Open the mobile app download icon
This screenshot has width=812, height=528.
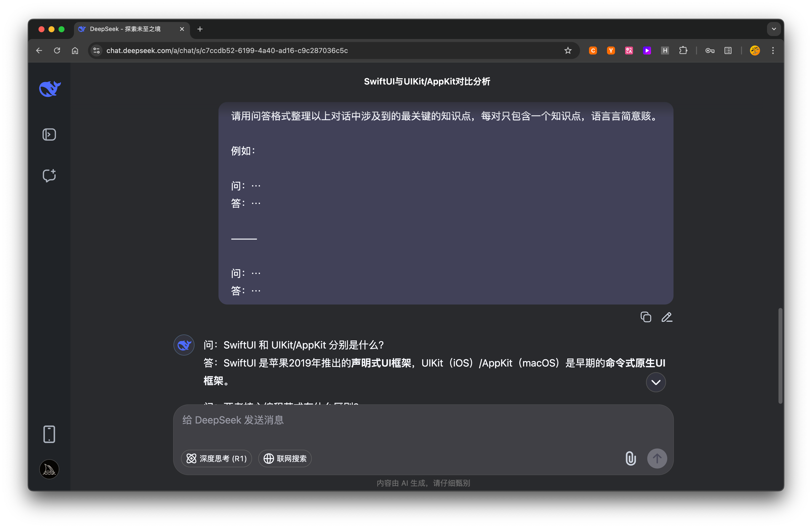point(49,434)
